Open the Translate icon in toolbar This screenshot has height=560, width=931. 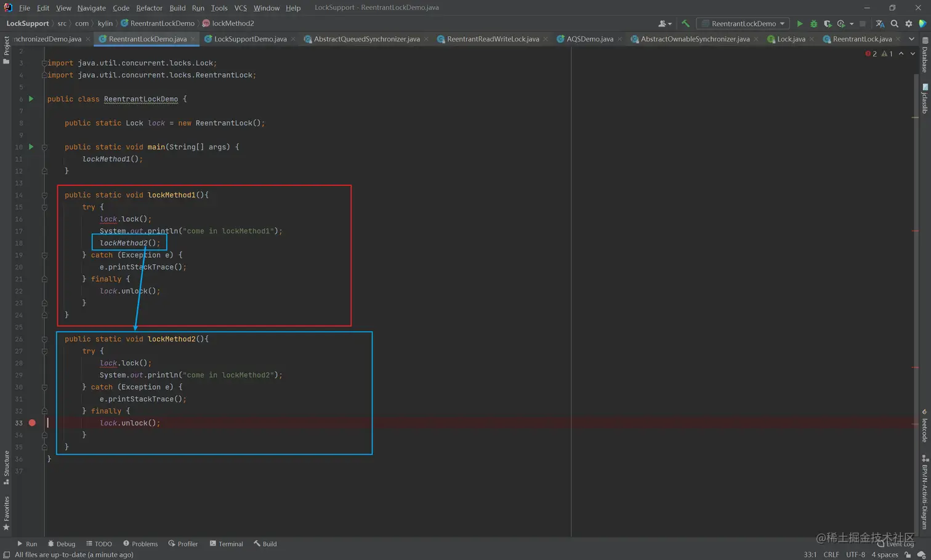click(x=880, y=23)
